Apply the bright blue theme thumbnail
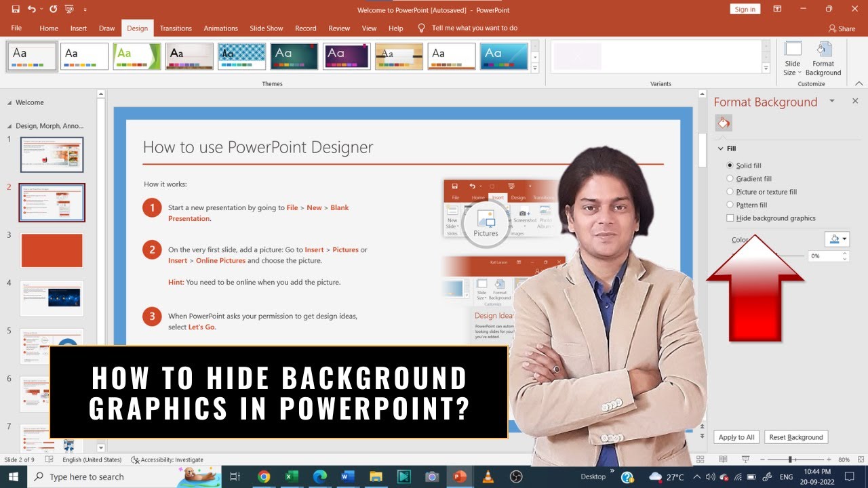 point(504,56)
